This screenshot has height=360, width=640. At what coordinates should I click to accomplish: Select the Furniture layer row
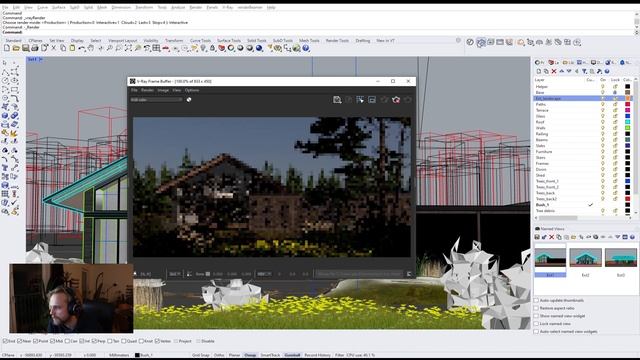[583, 152]
